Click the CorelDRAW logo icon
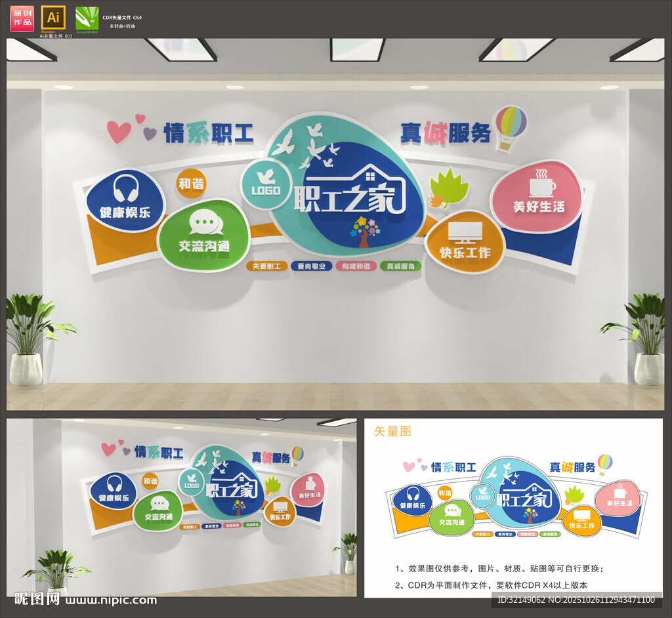The height and width of the screenshot is (618, 672). pyautogui.click(x=86, y=17)
